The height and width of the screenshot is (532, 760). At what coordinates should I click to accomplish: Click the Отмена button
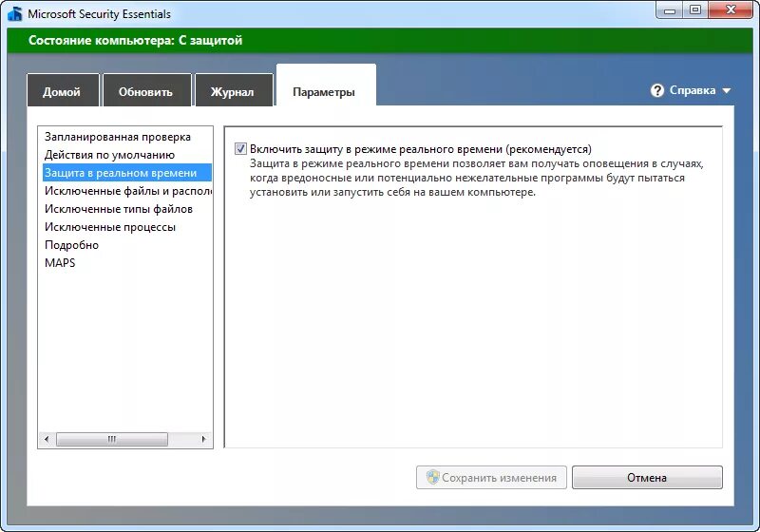[647, 477]
